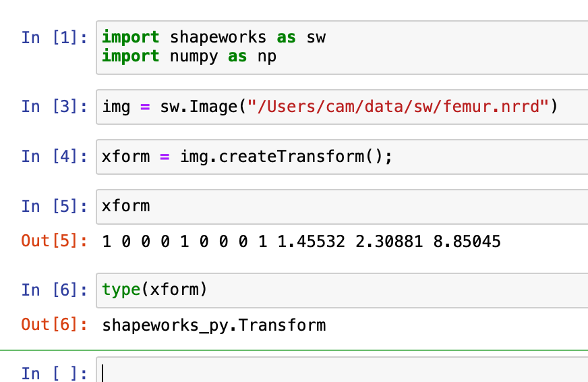The height and width of the screenshot is (382, 588).
Task: Click the In [5]: prompt label
Action: click(x=55, y=207)
